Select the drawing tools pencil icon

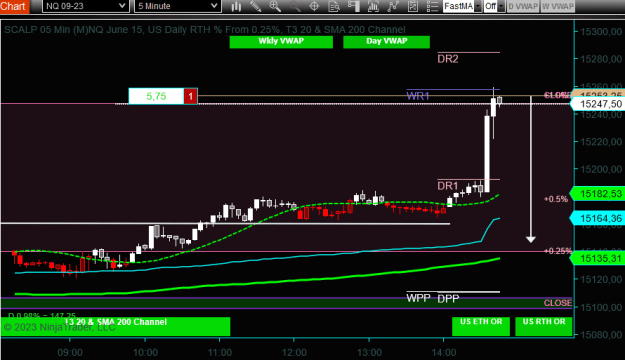click(x=256, y=6)
